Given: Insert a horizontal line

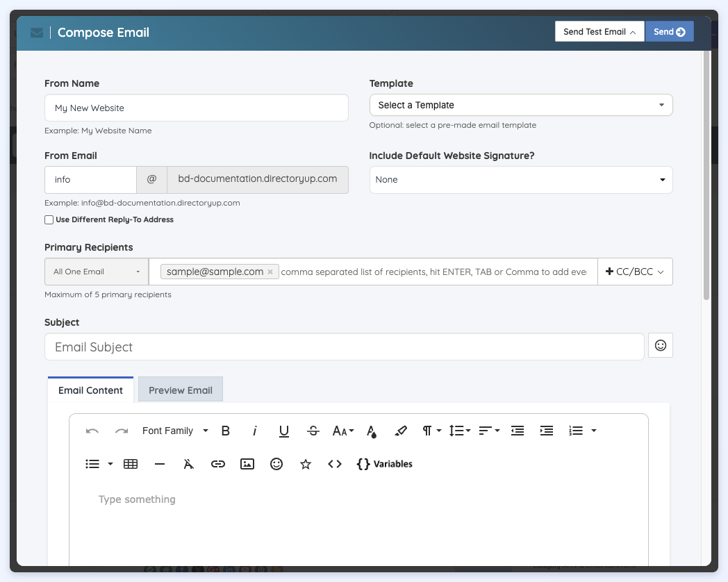Looking at the screenshot, I should click(160, 464).
